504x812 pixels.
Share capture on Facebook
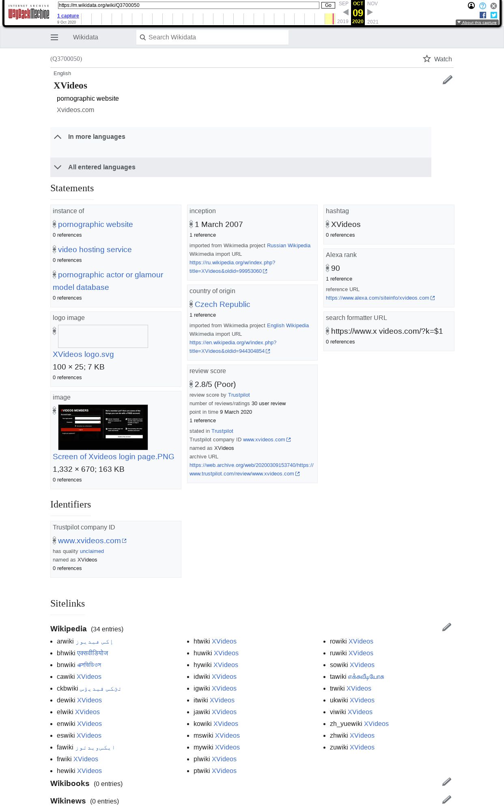click(483, 15)
